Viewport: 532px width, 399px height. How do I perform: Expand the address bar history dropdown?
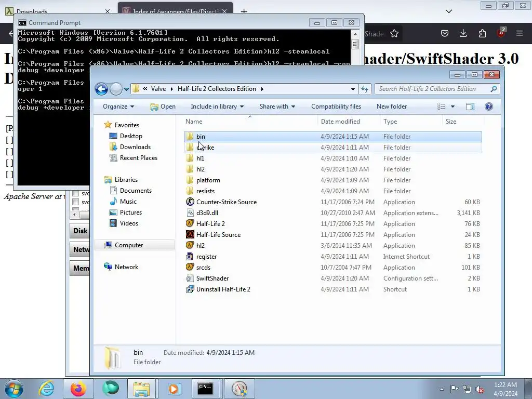pos(353,89)
